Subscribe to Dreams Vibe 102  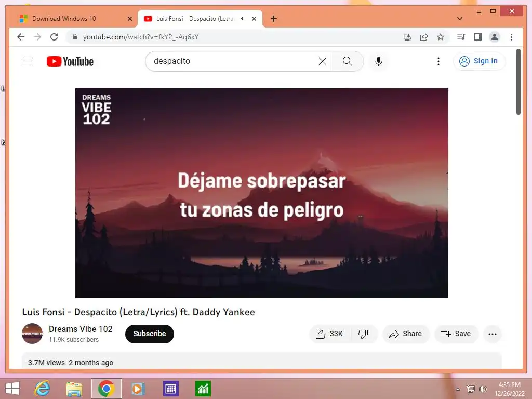150,334
